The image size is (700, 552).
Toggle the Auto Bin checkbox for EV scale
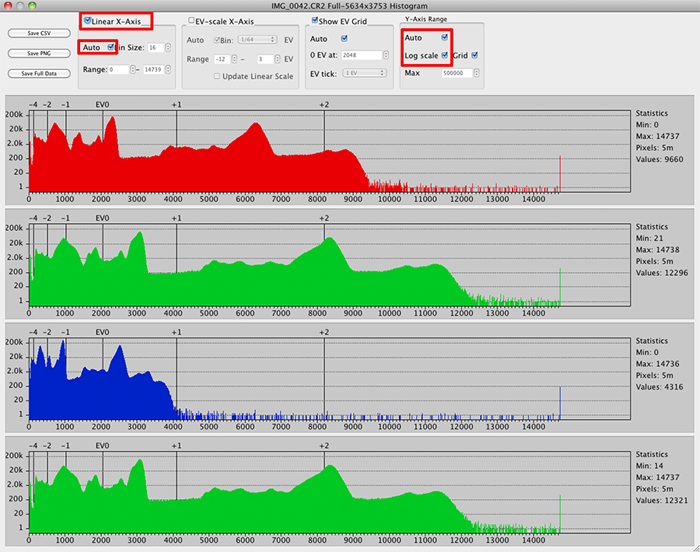coord(217,40)
